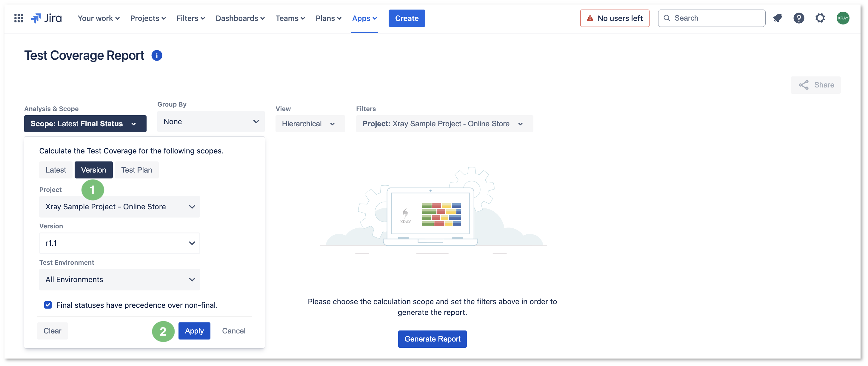The width and height of the screenshot is (868, 366).
Task: Open the notifications icon
Action: (x=777, y=18)
